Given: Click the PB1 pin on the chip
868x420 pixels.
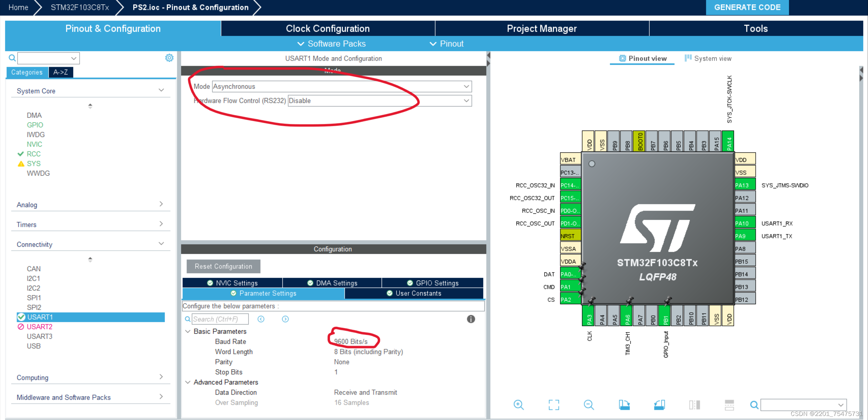Looking at the screenshot, I should (x=665, y=316).
